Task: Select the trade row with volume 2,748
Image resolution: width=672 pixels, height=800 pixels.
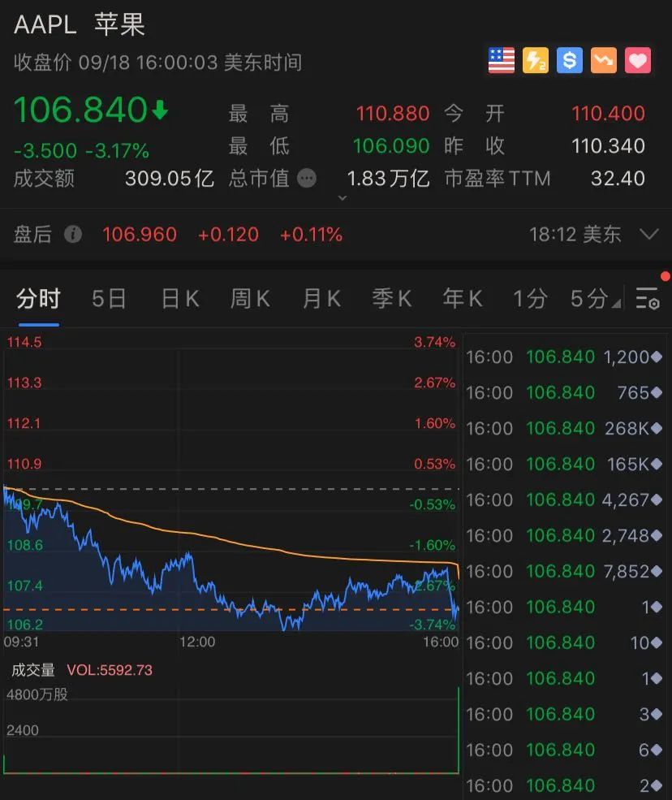Action: click(564, 535)
